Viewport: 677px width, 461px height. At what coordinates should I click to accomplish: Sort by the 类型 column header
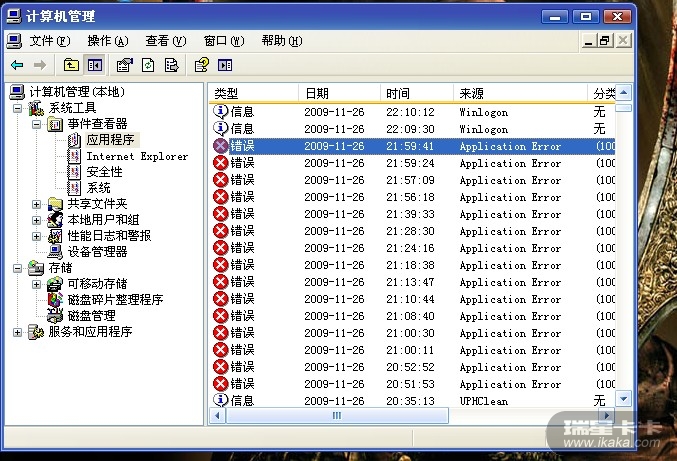[x=254, y=93]
